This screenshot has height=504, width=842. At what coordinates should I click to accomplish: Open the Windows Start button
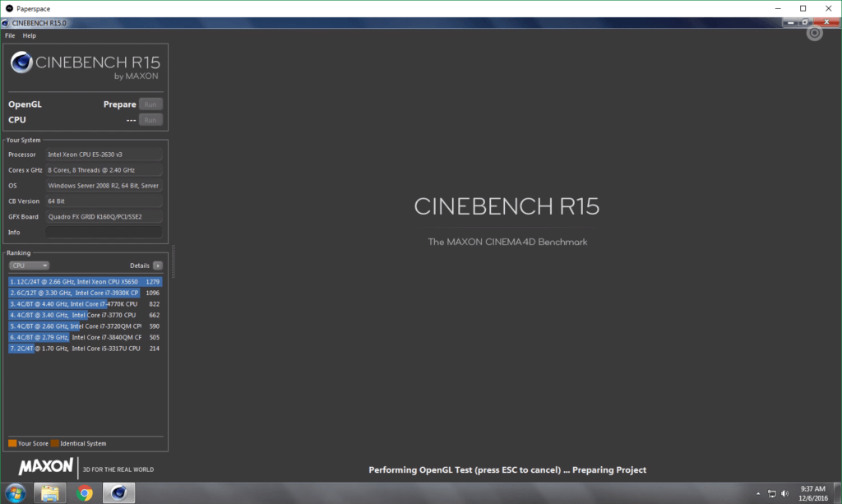(16, 493)
